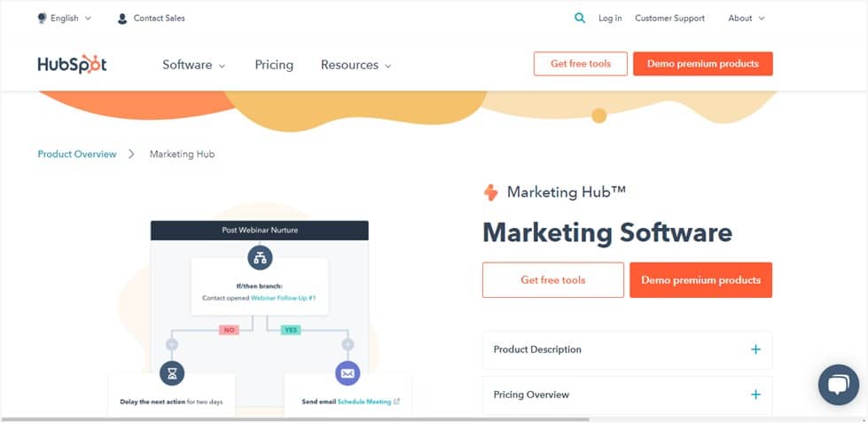Click the HubSpot logo

tap(72, 65)
